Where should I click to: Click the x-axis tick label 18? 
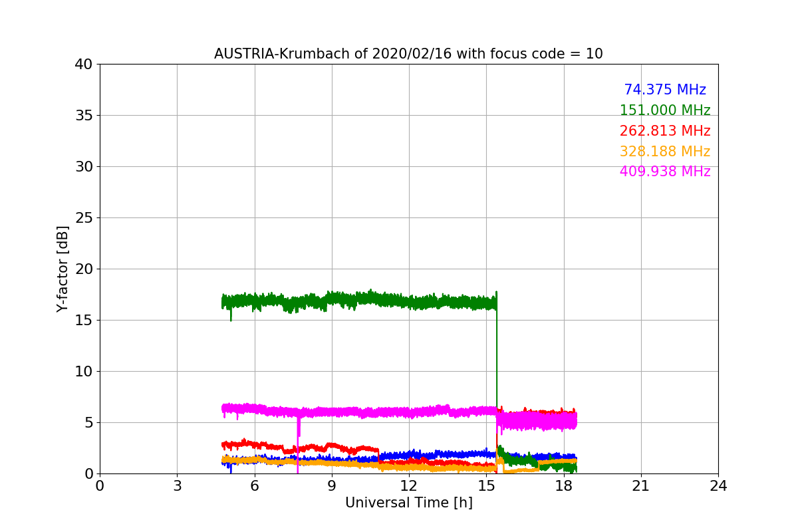coord(564,486)
